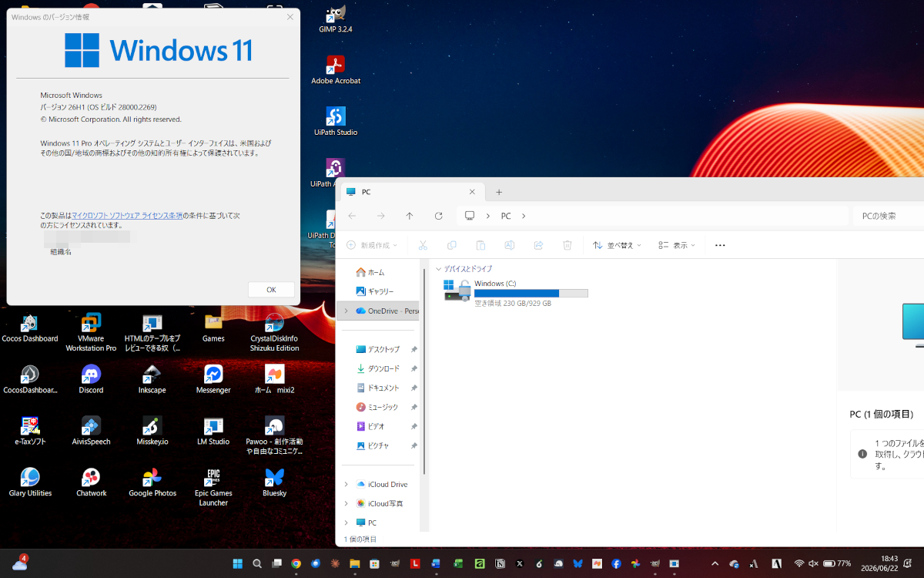Expand the iCloud写真 tree node
Viewport: 924px width, 578px height.
pyautogui.click(x=346, y=503)
